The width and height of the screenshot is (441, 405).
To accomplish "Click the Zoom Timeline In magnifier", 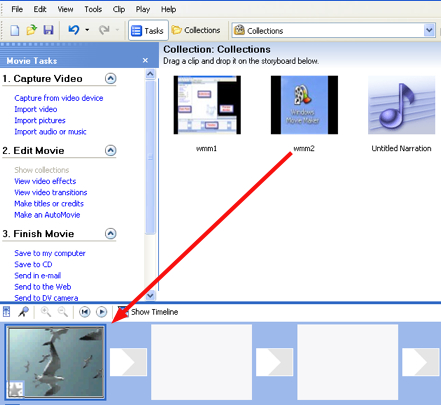I will pos(46,312).
